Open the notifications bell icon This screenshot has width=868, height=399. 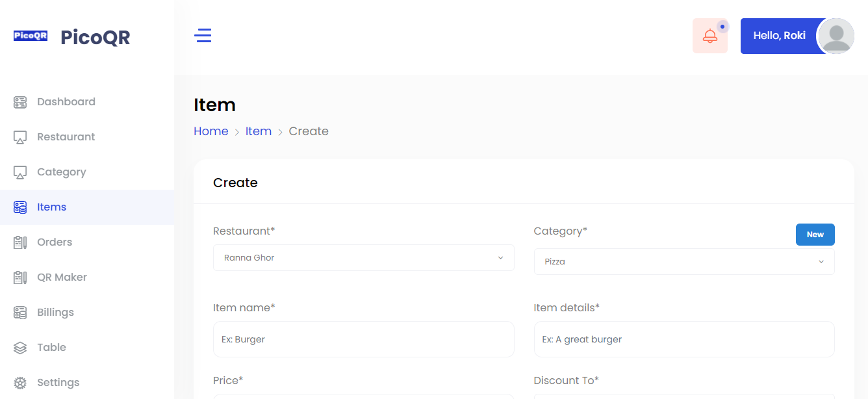[709, 36]
